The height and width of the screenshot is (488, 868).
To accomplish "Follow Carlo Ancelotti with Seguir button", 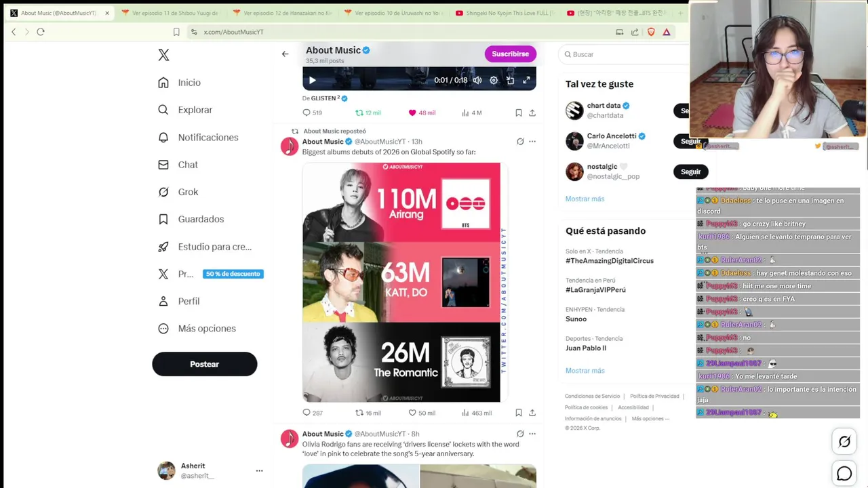I will [x=690, y=141].
